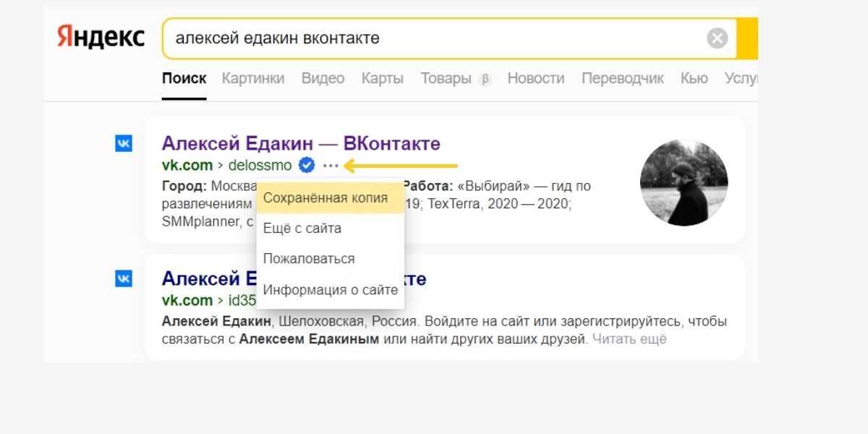The width and height of the screenshot is (868, 434).
Task: Open Алексей Едакин — ВКонтакте result title
Action: [x=301, y=143]
